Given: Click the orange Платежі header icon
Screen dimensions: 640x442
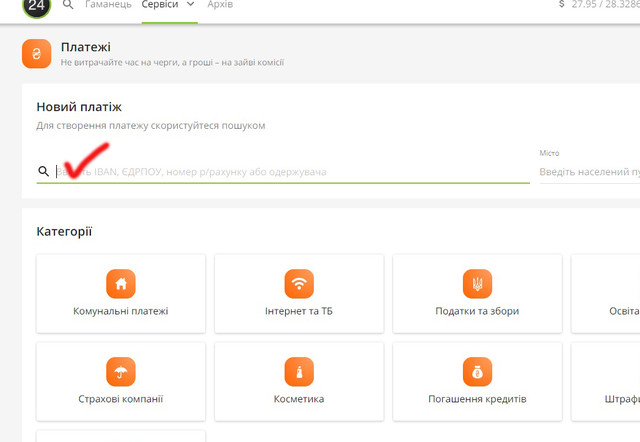Looking at the screenshot, I should (36, 54).
